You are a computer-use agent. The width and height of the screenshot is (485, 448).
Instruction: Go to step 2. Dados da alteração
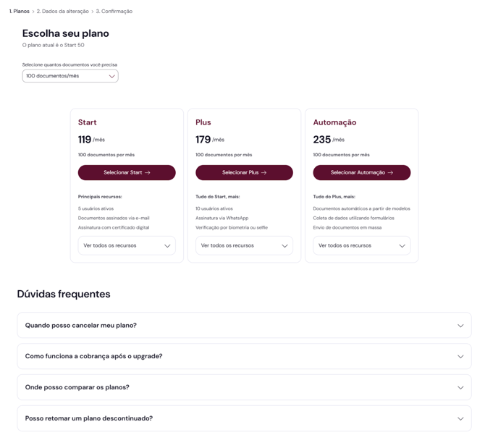(x=63, y=12)
